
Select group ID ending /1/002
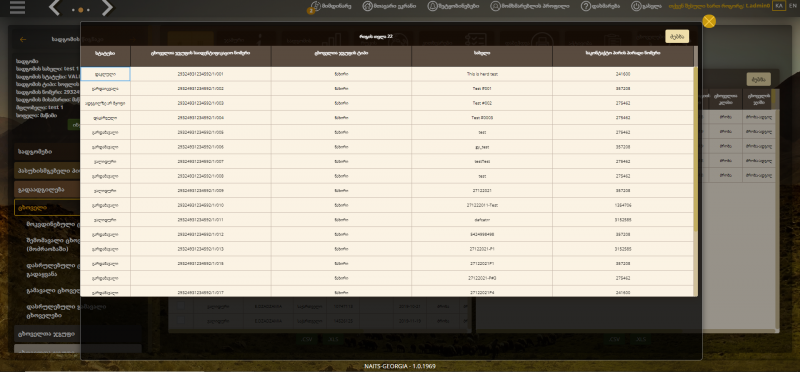click(x=201, y=88)
